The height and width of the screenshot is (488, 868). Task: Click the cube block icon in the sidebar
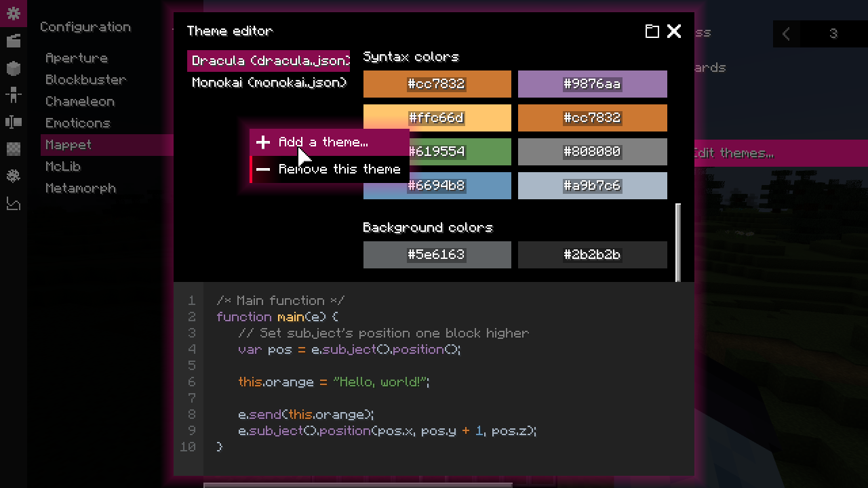[x=14, y=68]
